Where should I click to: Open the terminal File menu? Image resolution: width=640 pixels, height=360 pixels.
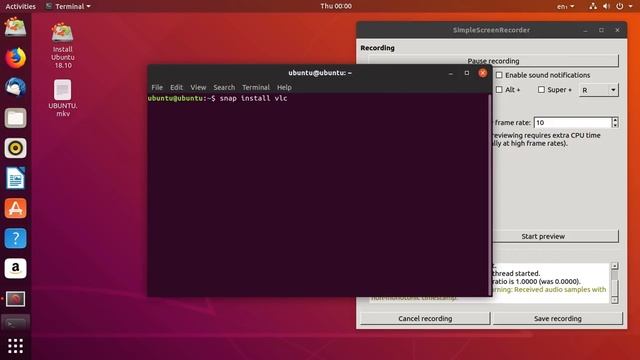pos(157,87)
